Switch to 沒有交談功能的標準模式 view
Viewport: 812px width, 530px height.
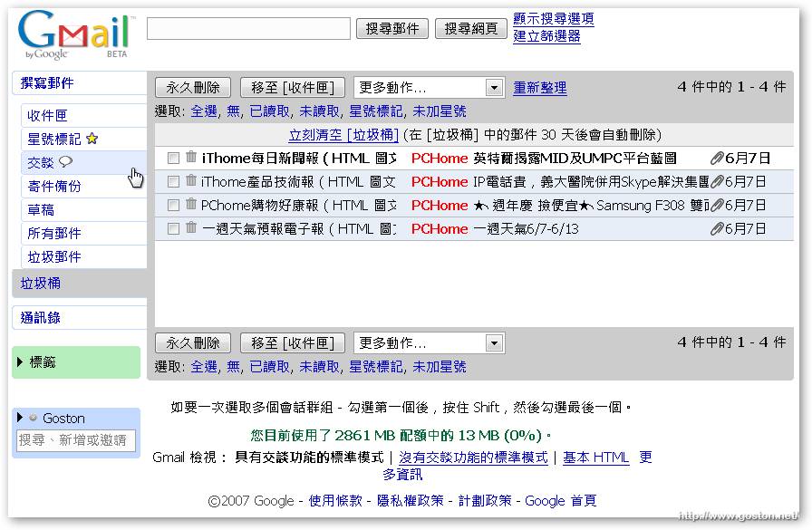[473, 457]
